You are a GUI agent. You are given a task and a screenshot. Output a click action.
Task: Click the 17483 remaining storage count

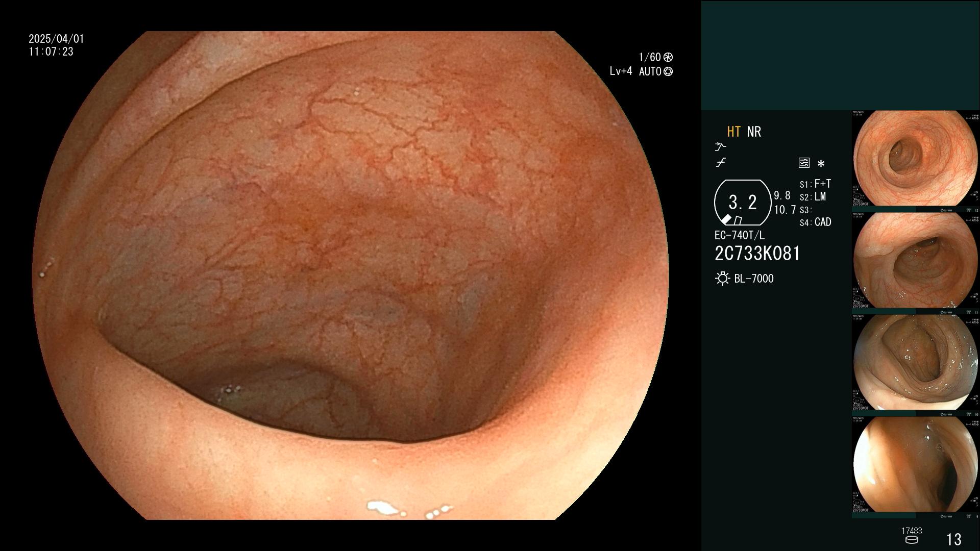click(x=912, y=531)
